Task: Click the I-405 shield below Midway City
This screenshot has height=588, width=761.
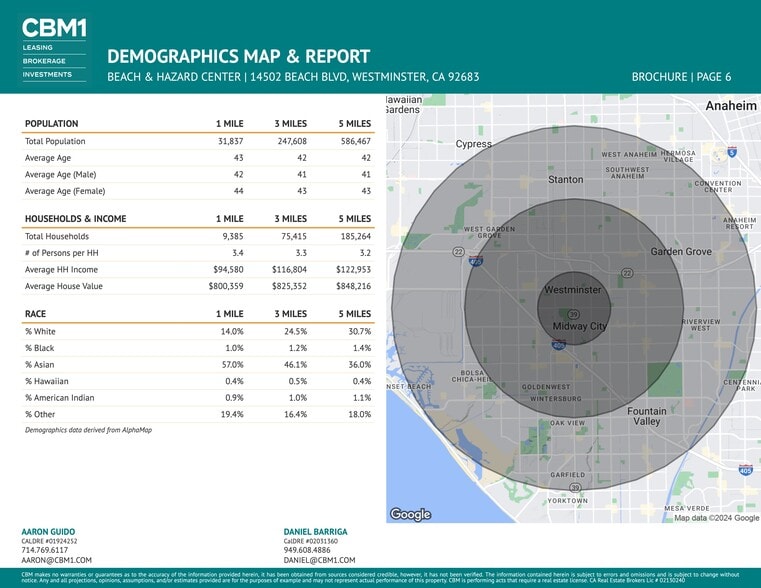Action: click(559, 345)
